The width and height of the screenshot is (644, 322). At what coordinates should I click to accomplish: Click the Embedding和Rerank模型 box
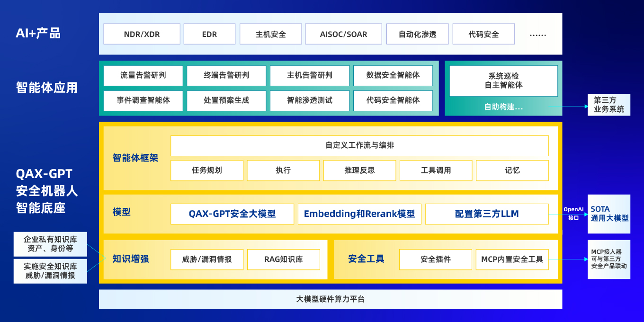pyautogui.click(x=359, y=214)
